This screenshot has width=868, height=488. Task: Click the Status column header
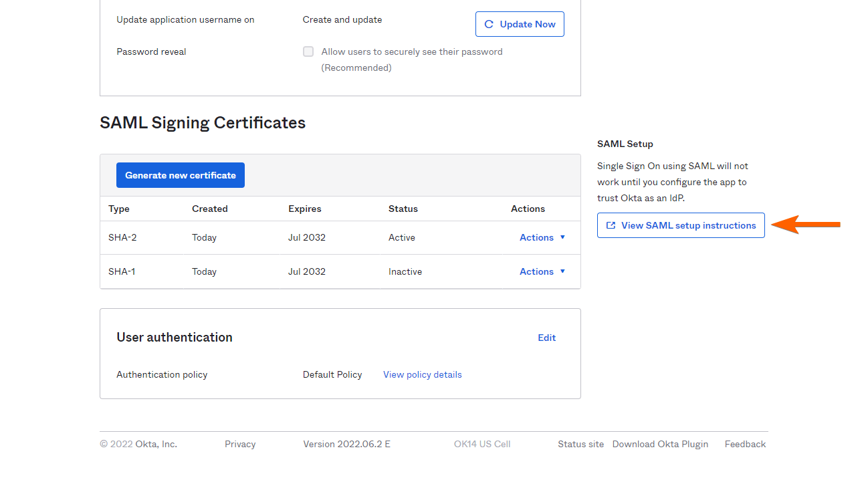403,209
